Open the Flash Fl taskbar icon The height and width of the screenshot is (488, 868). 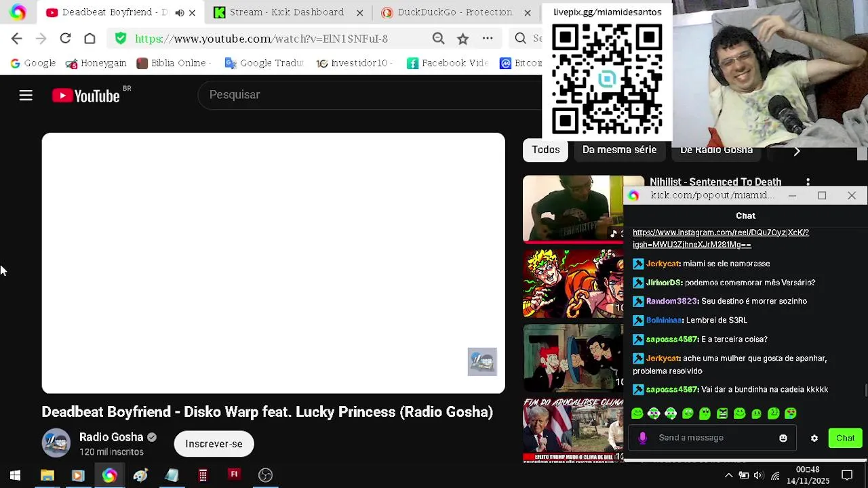234,474
